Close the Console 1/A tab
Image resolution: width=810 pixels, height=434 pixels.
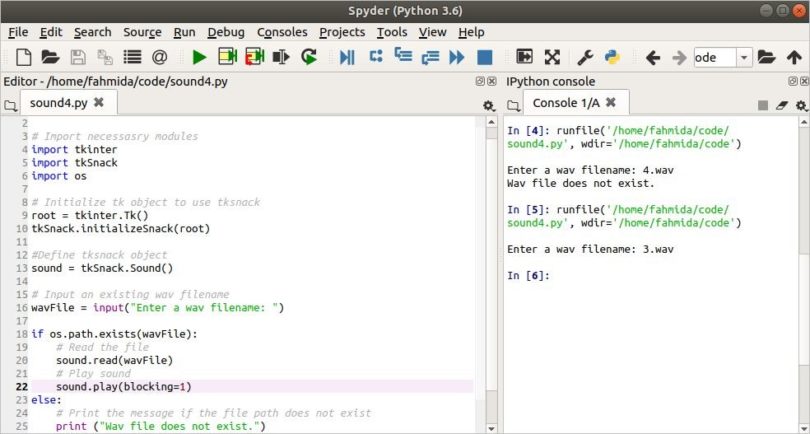(x=610, y=103)
